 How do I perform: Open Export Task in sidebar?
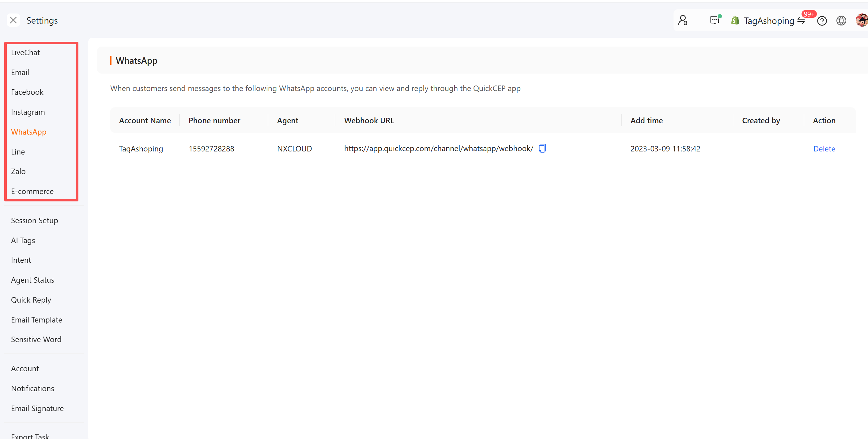point(30,436)
